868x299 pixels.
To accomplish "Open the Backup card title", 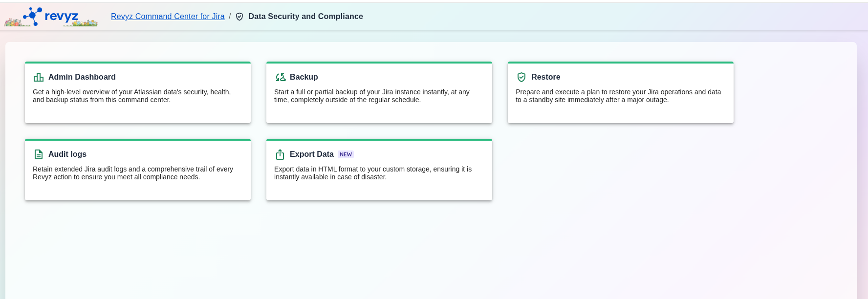I will tap(304, 77).
